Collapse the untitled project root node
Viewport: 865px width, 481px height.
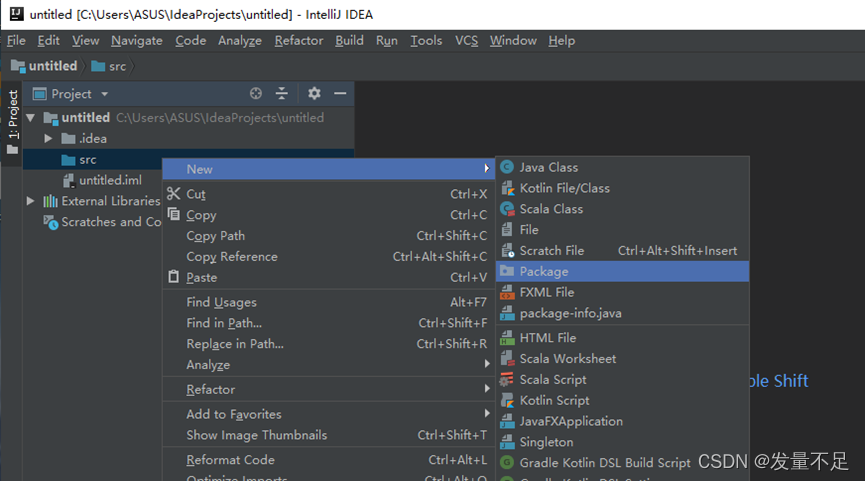(31, 117)
